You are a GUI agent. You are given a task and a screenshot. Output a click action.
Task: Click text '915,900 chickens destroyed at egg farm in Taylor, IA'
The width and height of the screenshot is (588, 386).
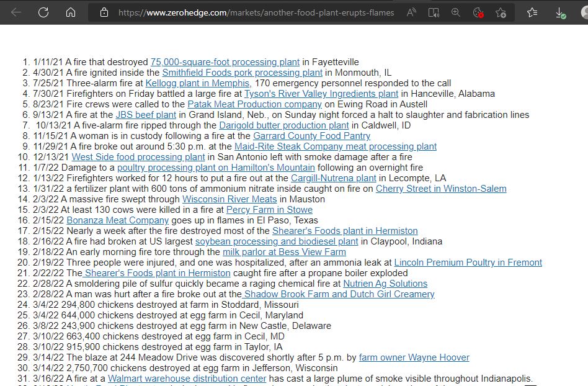click(x=174, y=346)
